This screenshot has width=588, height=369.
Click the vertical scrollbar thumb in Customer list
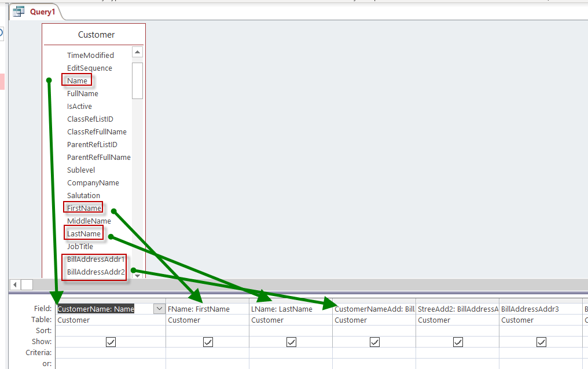(137, 80)
